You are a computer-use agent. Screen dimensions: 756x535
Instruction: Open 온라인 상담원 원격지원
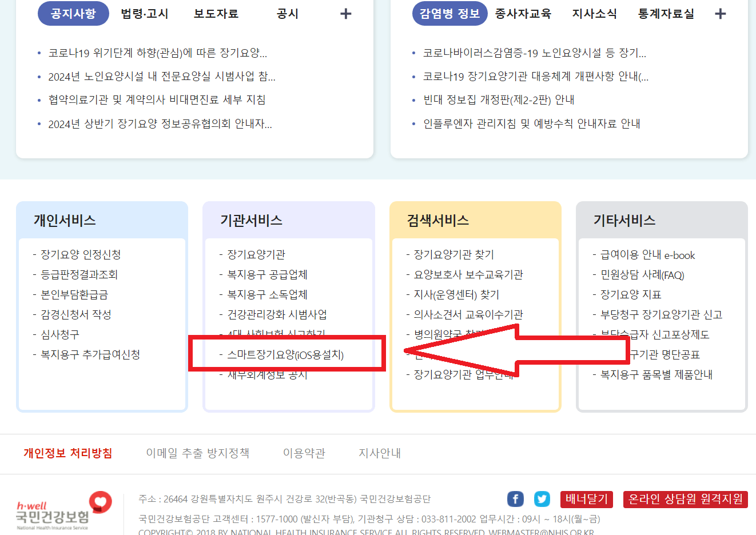[685, 498]
